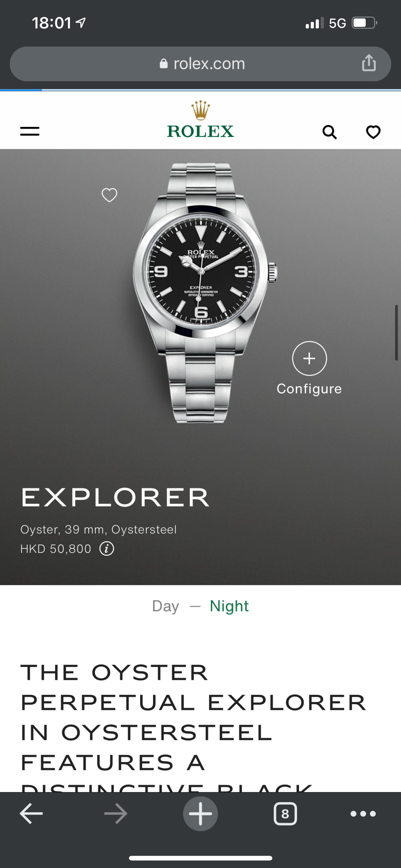Image resolution: width=401 pixels, height=868 pixels.
Task: Go forward with browser arrow
Action: 116,813
